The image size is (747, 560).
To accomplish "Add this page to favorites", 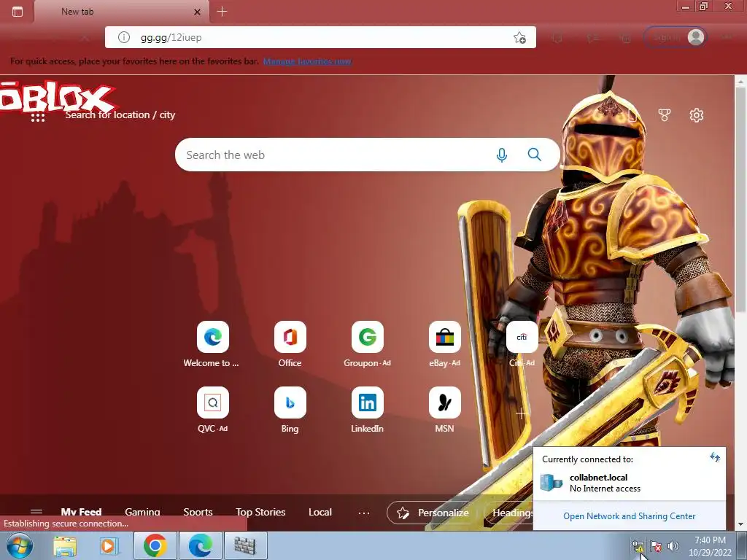I will pos(519,37).
